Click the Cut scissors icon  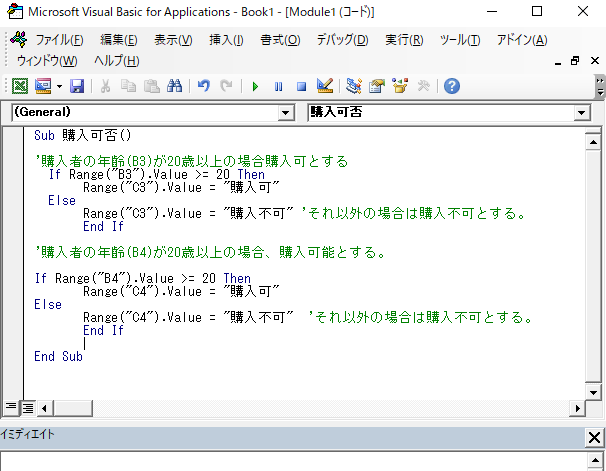tap(105, 86)
